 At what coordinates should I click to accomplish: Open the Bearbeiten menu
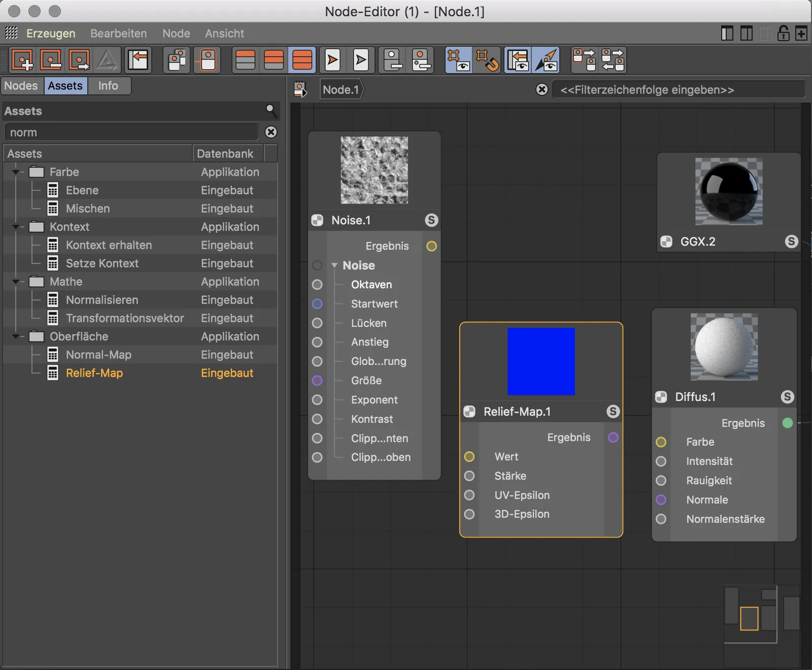(x=119, y=33)
